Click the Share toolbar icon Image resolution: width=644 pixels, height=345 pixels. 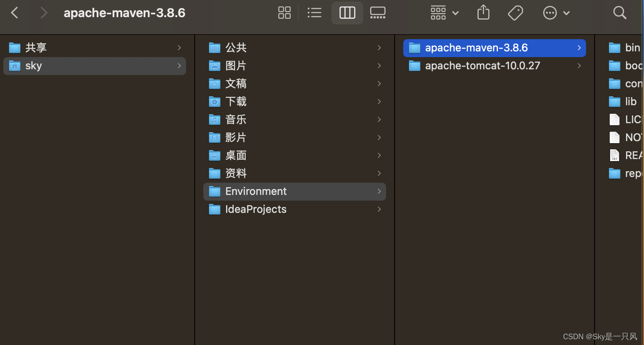[x=483, y=12]
